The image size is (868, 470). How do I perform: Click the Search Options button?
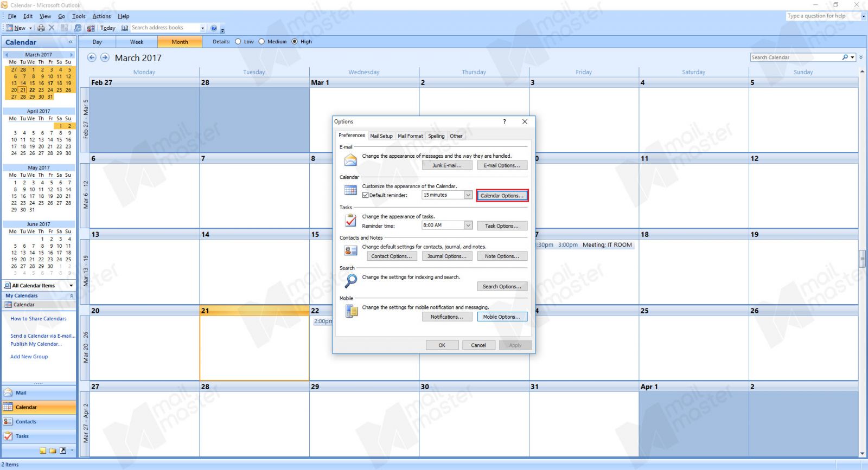point(502,287)
